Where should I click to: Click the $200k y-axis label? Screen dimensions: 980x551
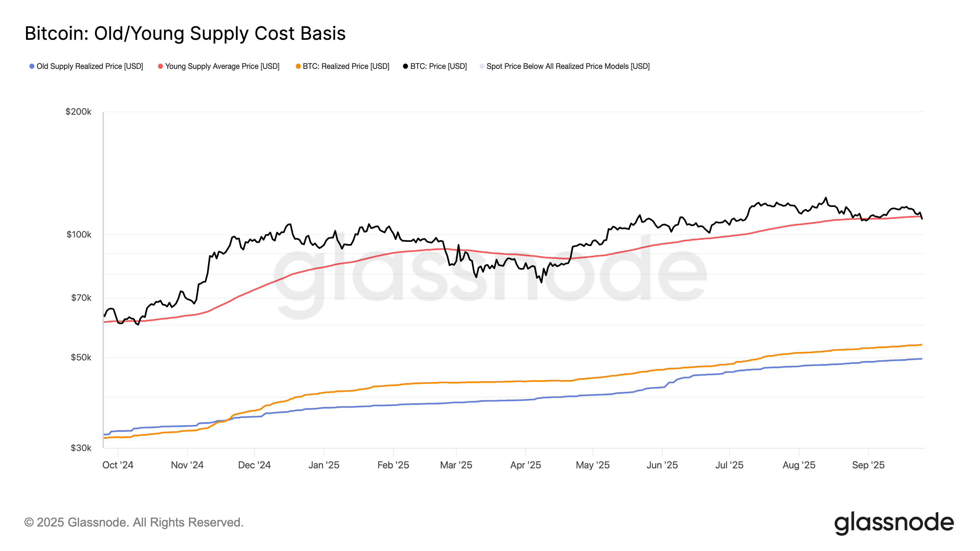coord(78,112)
